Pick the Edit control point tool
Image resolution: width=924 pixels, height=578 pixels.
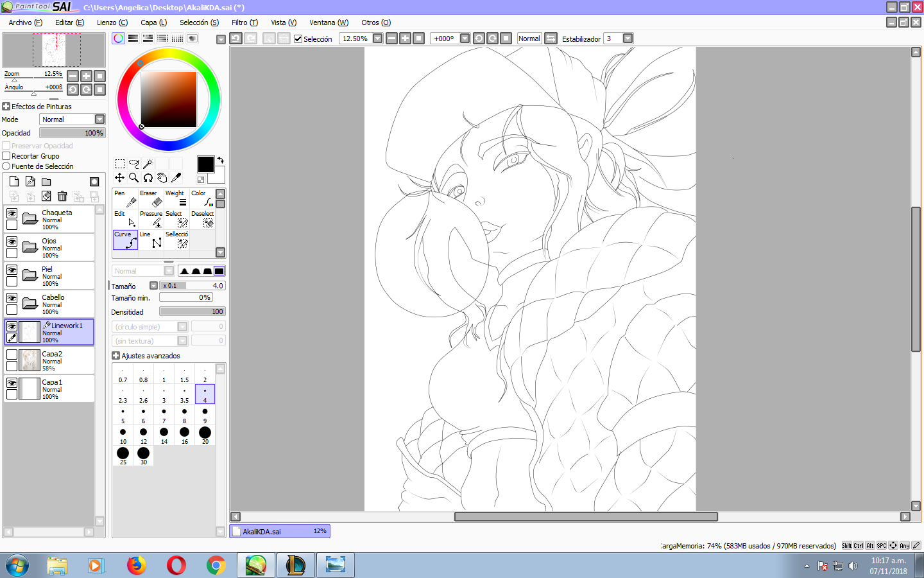(125, 219)
